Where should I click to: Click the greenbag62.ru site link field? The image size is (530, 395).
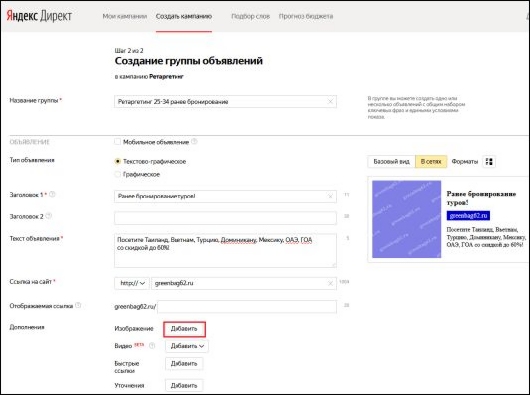244,283
